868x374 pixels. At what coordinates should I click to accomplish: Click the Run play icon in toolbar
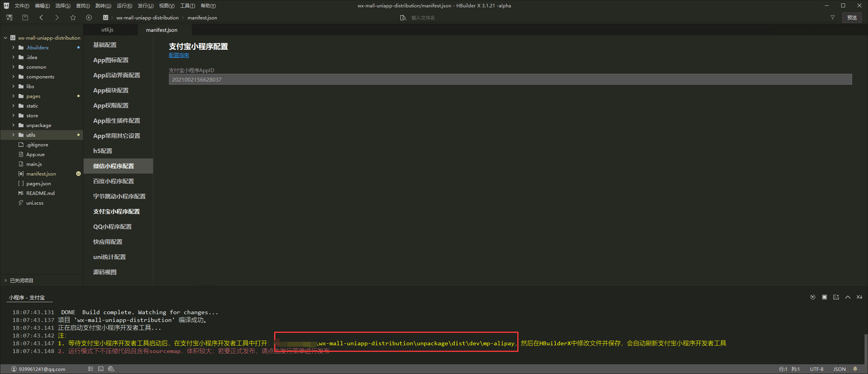point(89,17)
